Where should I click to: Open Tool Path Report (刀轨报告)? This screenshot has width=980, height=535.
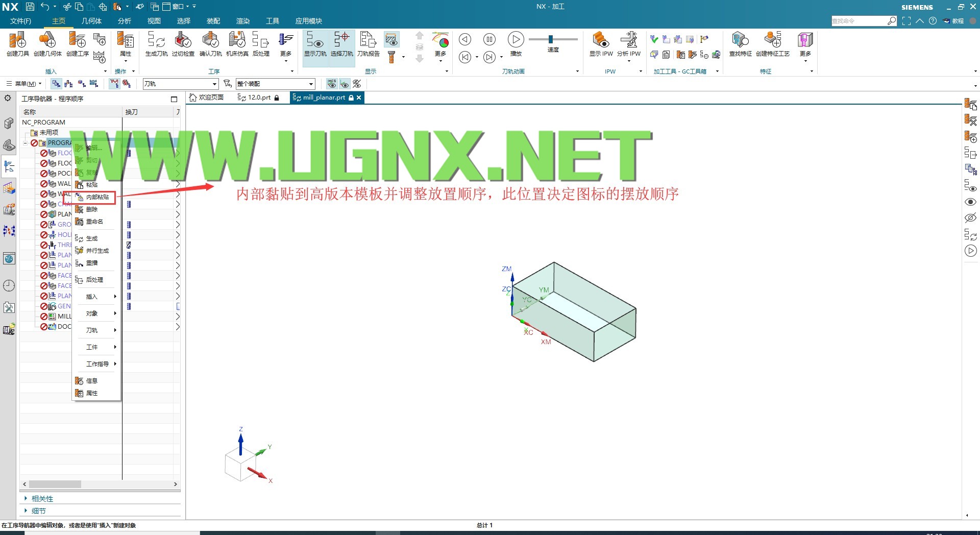(368, 43)
